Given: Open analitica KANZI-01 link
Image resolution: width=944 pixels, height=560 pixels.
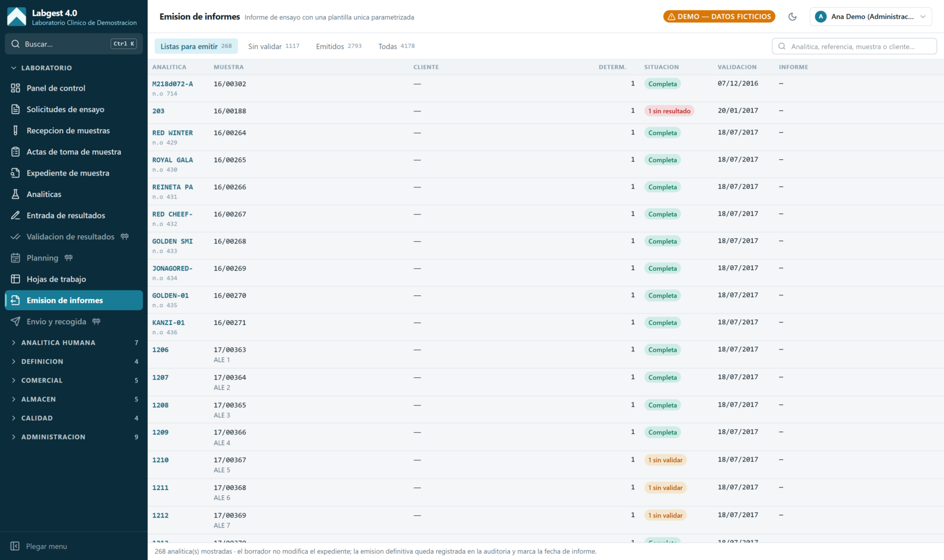Looking at the screenshot, I should pyautogui.click(x=168, y=322).
